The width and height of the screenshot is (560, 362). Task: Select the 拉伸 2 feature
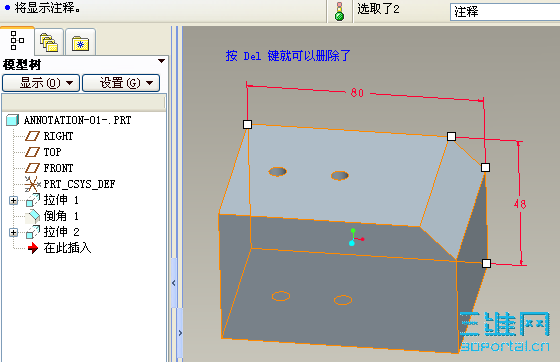tap(61, 232)
